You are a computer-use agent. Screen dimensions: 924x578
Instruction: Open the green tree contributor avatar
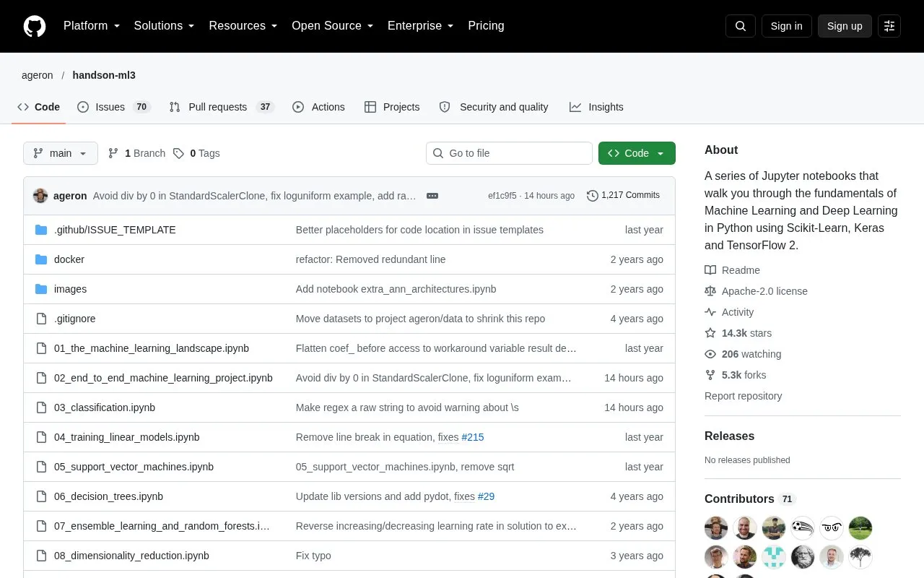pos(860,528)
